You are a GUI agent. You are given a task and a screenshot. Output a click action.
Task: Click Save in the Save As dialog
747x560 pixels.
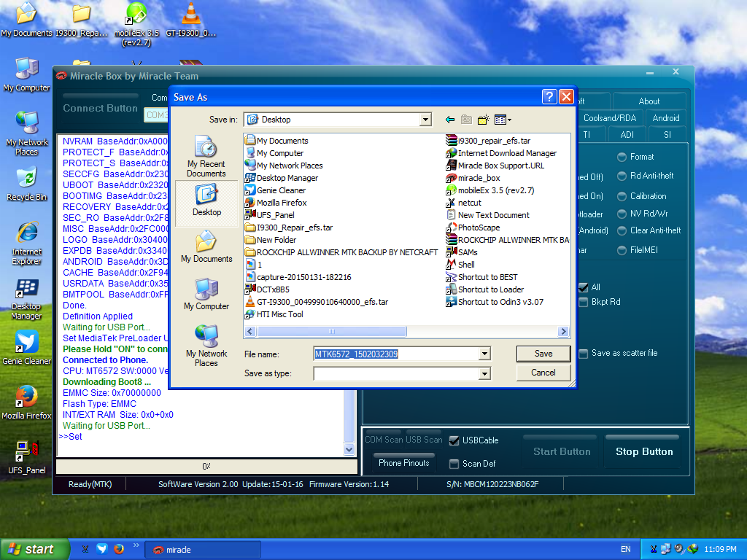[543, 354]
